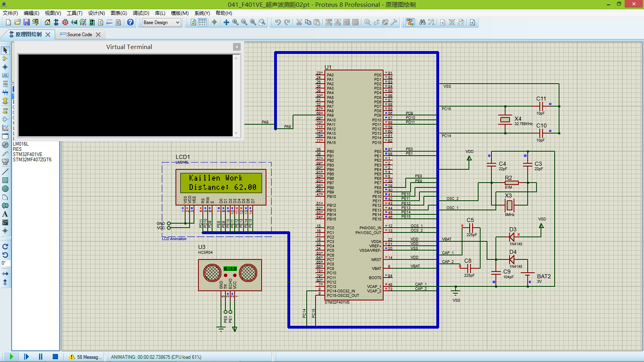Save the current project
The width and height of the screenshot is (644, 362).
pos(26,22)
